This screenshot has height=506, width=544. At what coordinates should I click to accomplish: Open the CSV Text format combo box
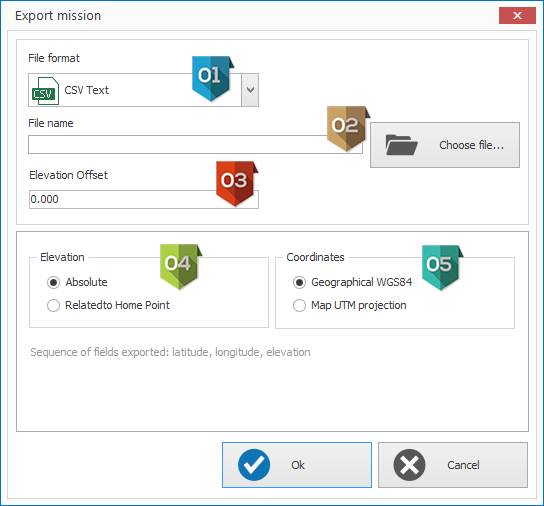pos(143,90)
